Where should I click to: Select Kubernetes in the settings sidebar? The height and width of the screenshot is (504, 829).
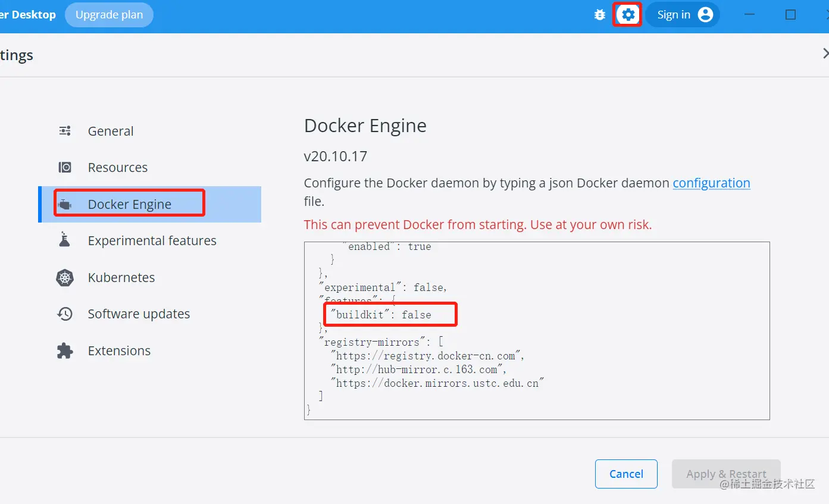pos(121,278)
